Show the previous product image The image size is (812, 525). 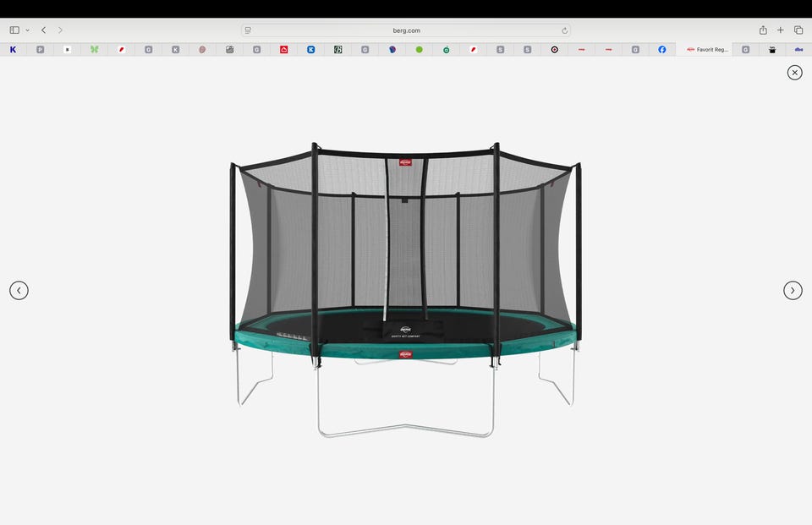tap(19, 291)
